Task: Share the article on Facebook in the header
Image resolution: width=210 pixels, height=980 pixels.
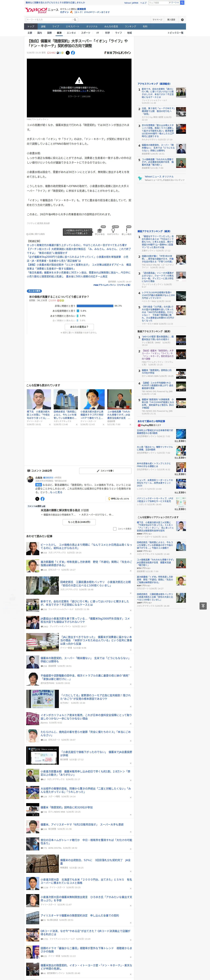Action: pos(73,53)
